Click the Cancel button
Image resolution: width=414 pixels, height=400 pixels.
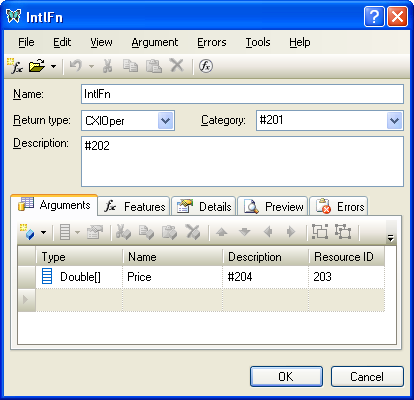(x=367, y=377)
